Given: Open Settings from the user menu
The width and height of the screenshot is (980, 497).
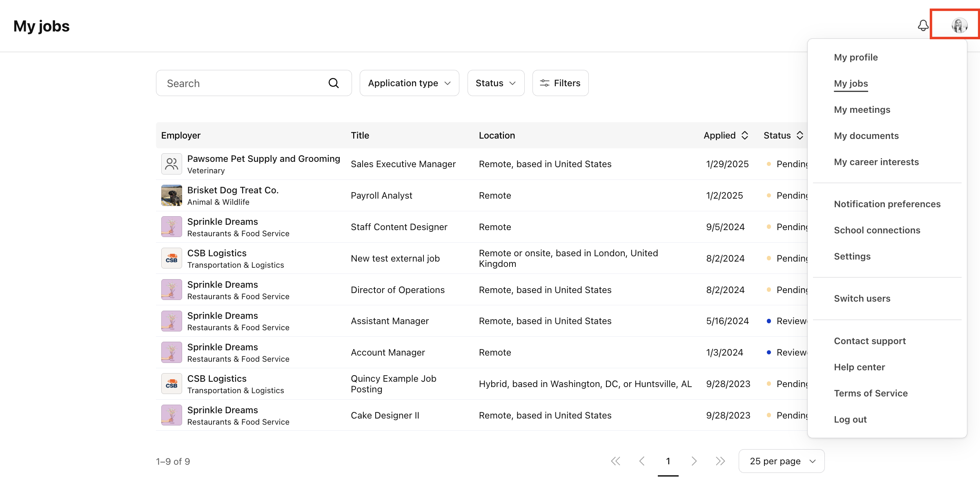Looking at the screenshot, I should [x=852, y=256].
